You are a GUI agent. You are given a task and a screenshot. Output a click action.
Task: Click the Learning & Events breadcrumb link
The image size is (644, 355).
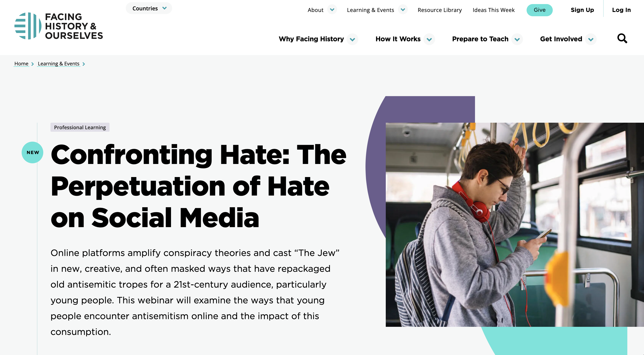point(59,64)
